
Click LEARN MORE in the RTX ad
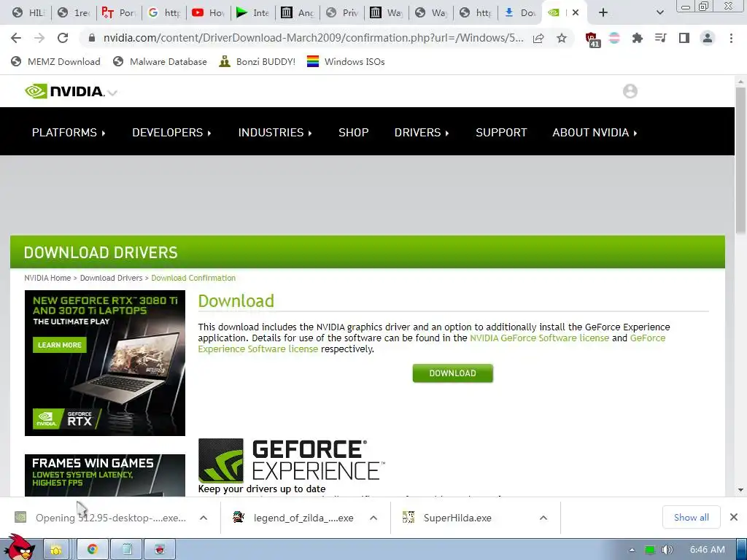pyautogui.click(x=60, y=345)
